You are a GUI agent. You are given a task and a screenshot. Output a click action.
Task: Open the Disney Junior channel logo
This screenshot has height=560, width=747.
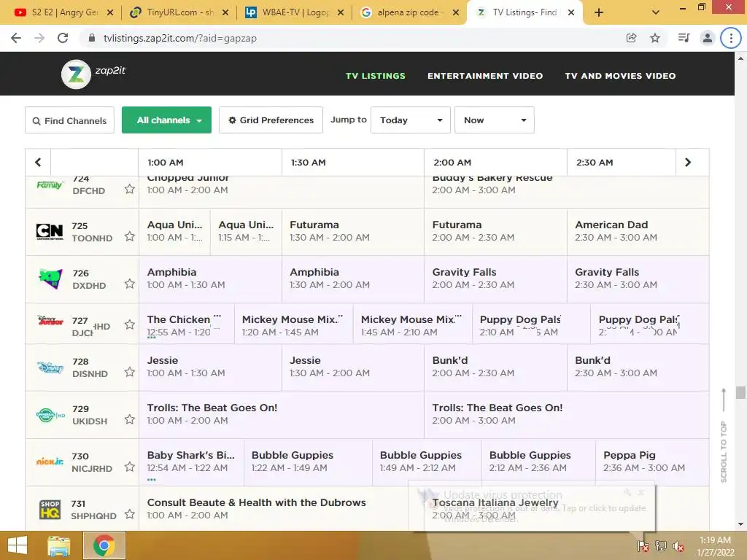(50, 320)
